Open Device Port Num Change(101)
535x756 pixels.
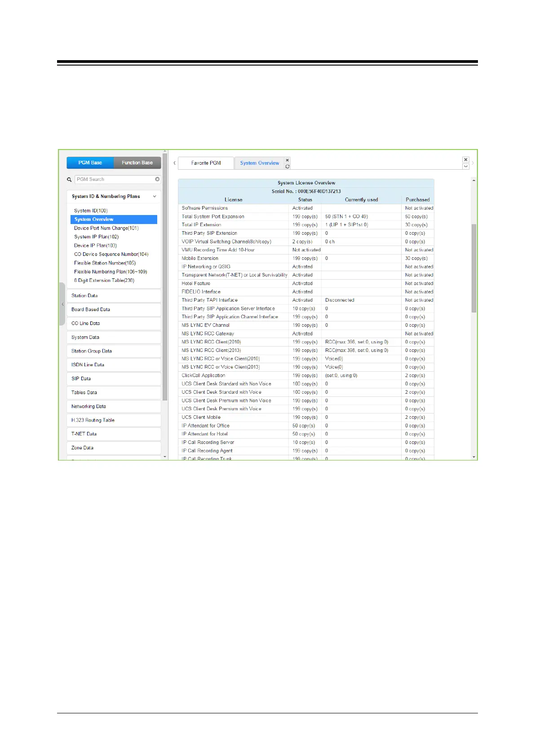point(106,228)
